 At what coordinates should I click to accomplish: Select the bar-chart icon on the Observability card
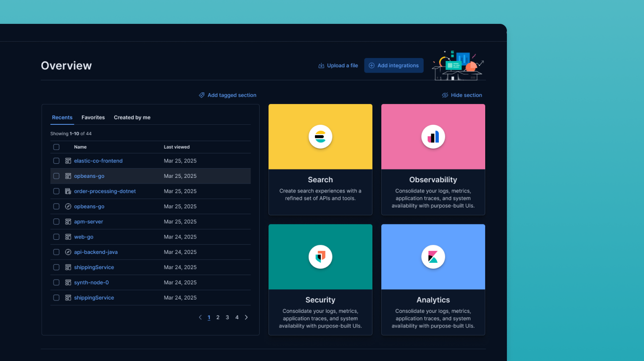pos(433,136)
